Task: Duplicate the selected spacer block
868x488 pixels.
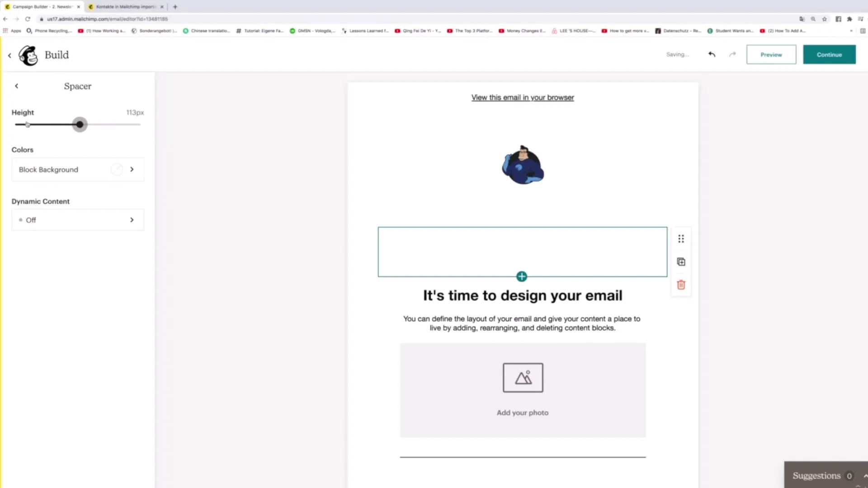Action: 681,262
